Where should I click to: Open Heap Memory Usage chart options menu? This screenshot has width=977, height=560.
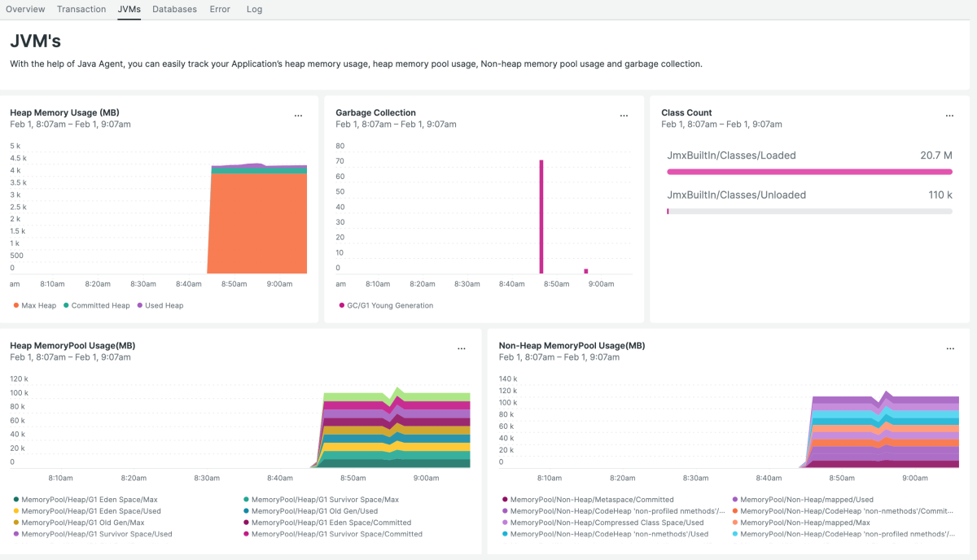pyautogui.click(x=298, y=116)
